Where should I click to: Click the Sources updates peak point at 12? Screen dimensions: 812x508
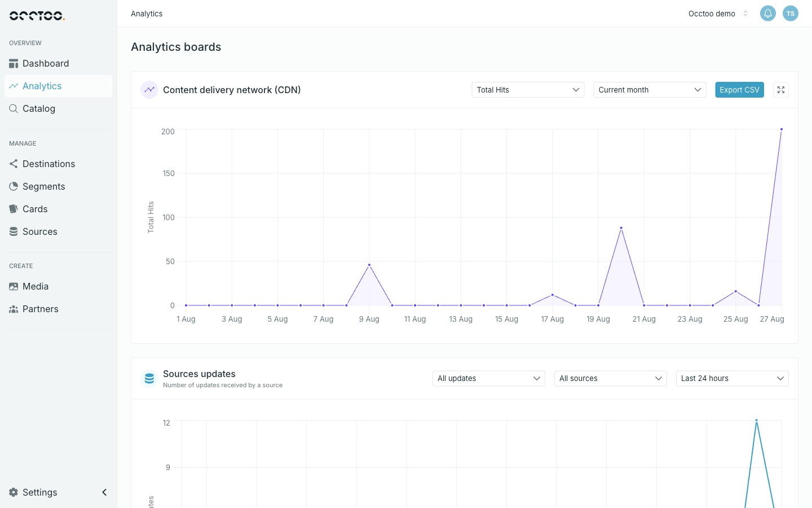[756, 421]
